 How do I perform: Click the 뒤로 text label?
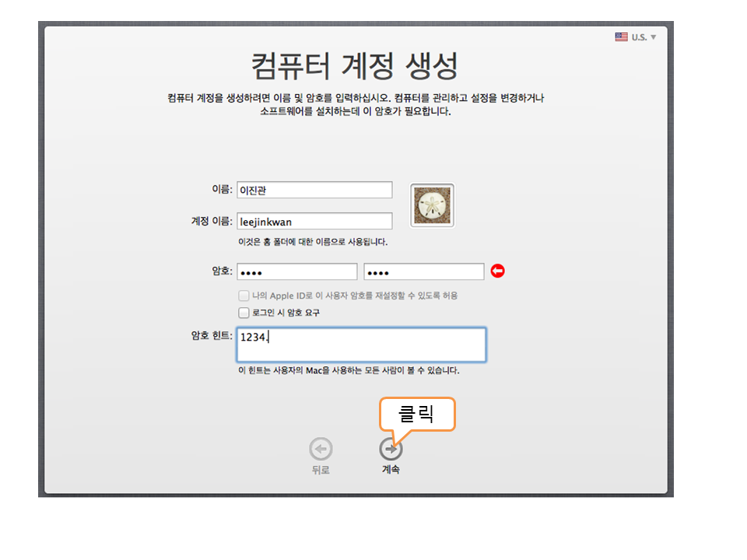321,470
